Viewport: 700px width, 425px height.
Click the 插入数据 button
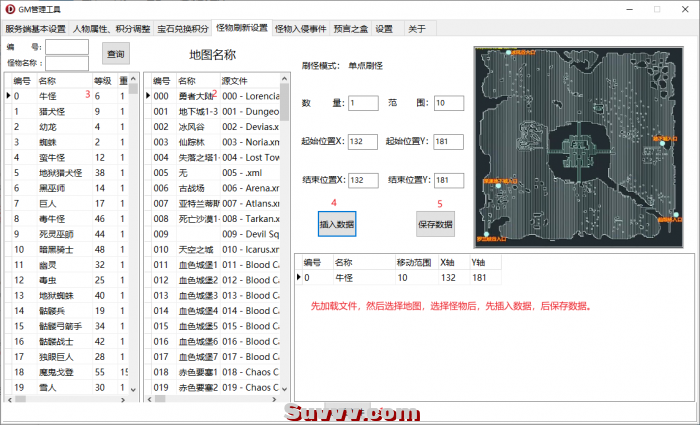[x=337, y=224]
